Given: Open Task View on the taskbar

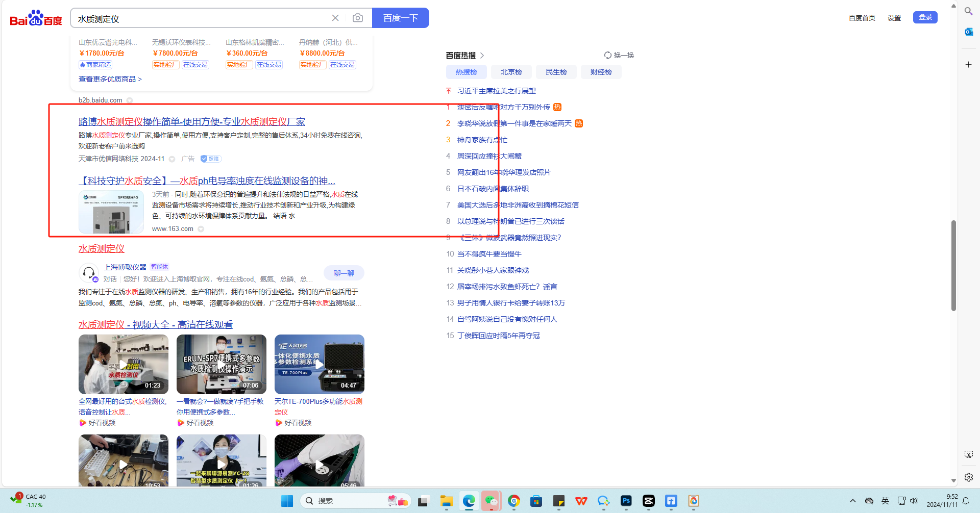Looking at the screenshot, I should pyautogui.click(x=423, y=501).
